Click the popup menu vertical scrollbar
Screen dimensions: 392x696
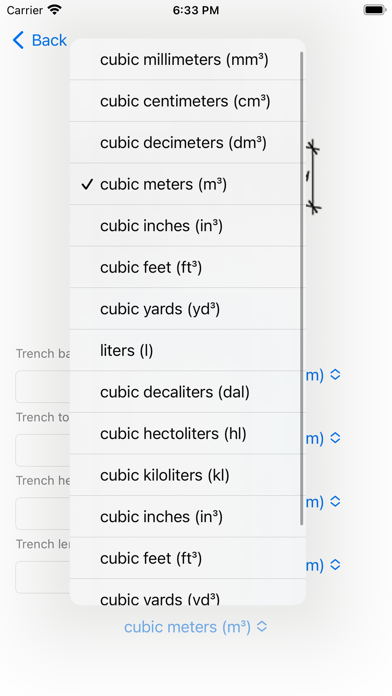[x=302, y=289]
